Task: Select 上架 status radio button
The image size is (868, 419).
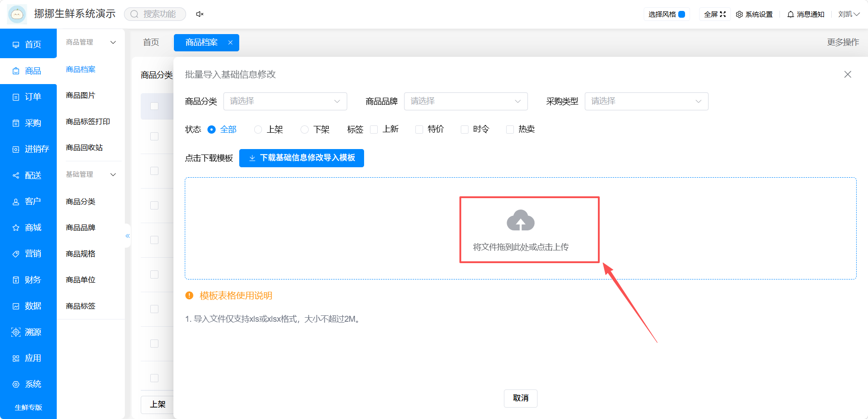Action: 258,130
